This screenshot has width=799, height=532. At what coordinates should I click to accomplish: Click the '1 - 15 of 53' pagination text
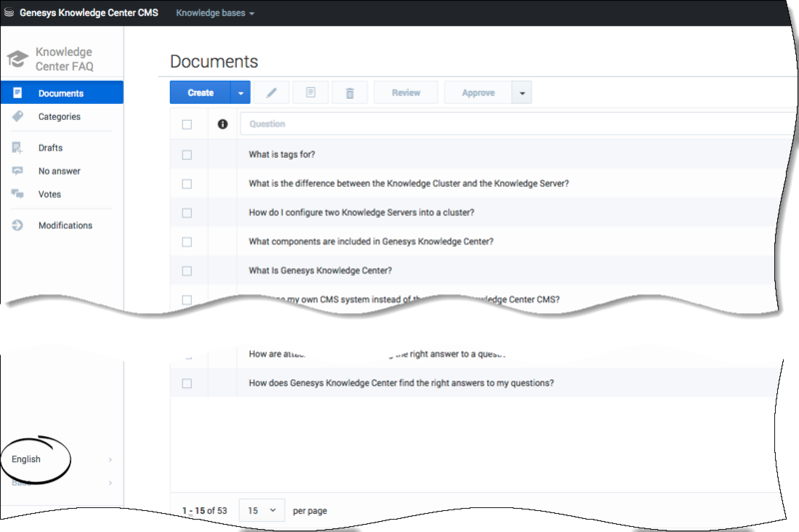click(x=205, y=510)
